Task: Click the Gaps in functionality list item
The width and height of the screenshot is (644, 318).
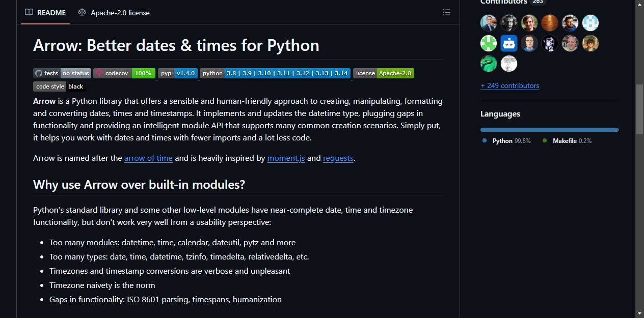Action: click(x=166, y=300)
